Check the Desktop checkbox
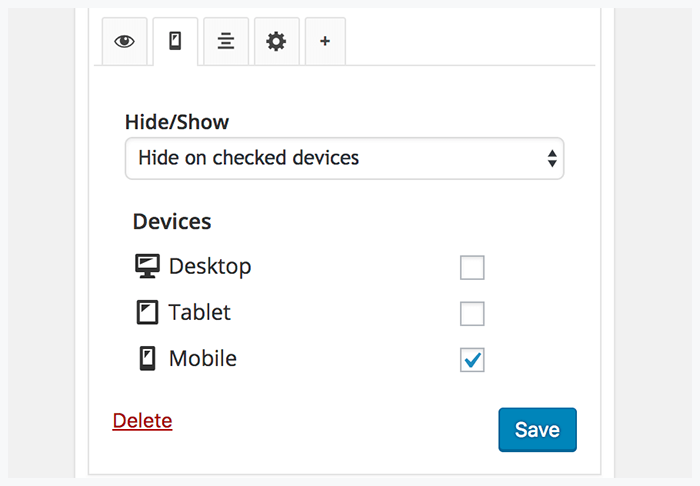The width and height of the screenshot is (700, 486). click(x=472, y=267)
